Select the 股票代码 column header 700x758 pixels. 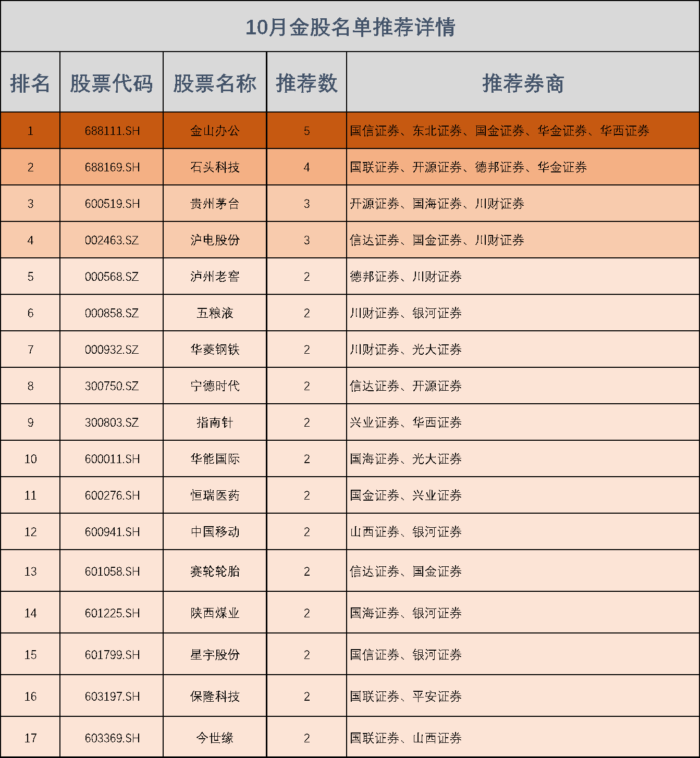(x=112, y=83)
